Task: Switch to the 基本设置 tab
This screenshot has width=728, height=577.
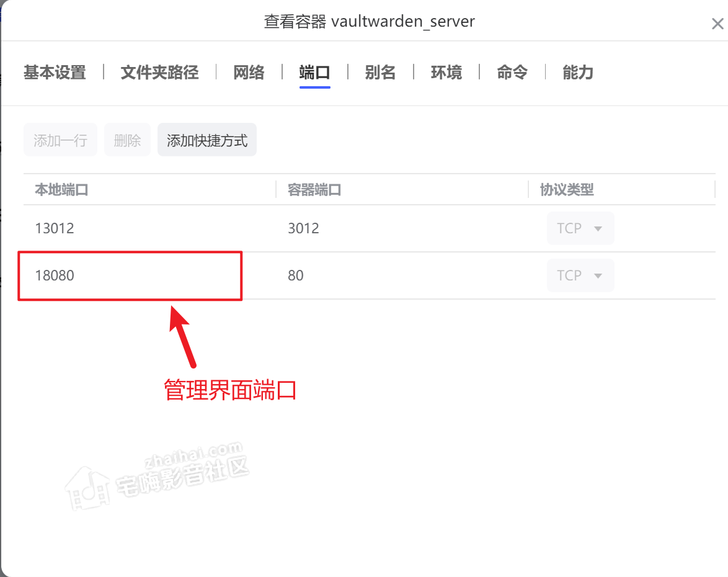Action: tap(55, 73)
